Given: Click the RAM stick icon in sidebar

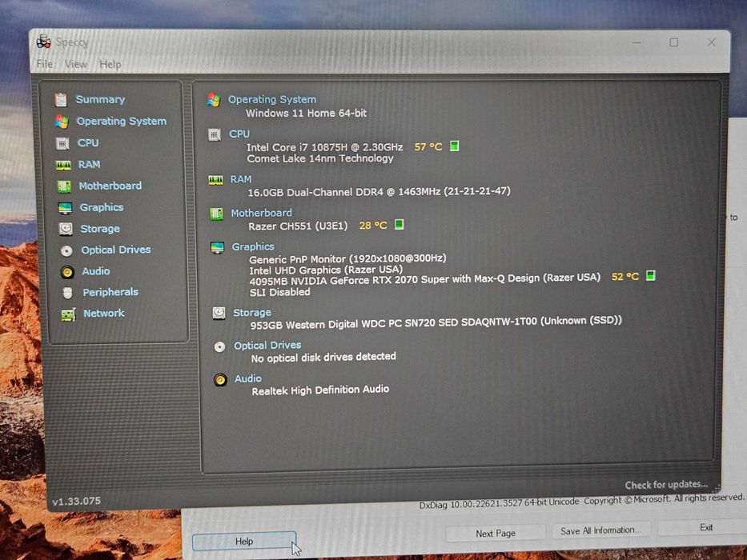Looking at the screenshot, I should pos(63,166).
